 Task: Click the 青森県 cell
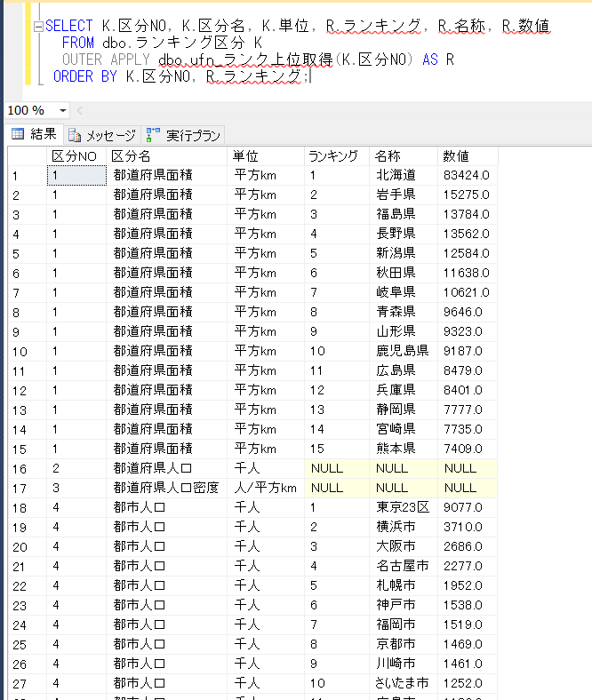(404, 312)
